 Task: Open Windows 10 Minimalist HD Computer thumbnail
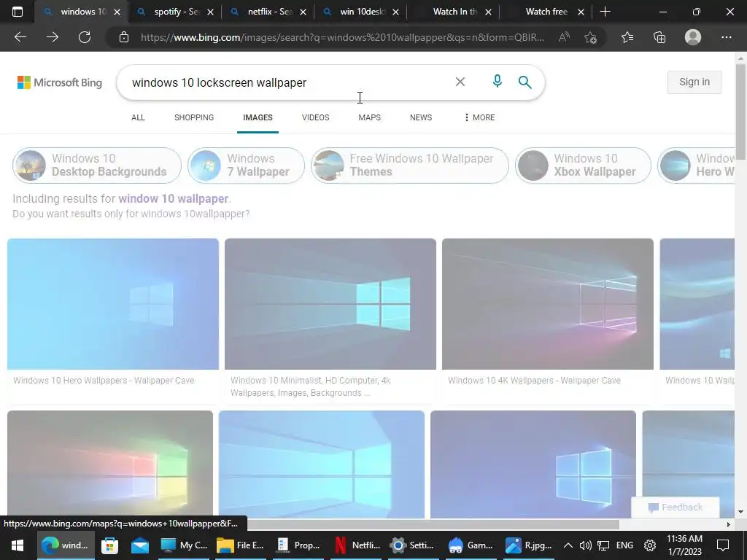[x=330, y=304]
